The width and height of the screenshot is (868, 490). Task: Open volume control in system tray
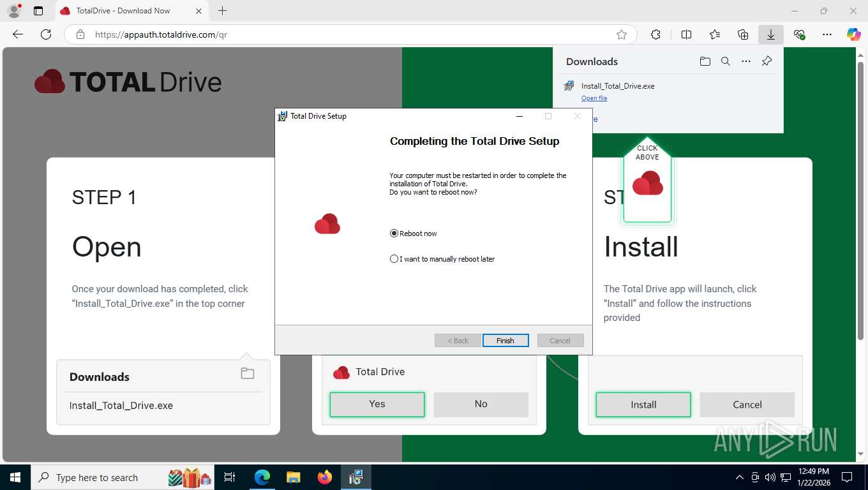(x=770, y=477)
